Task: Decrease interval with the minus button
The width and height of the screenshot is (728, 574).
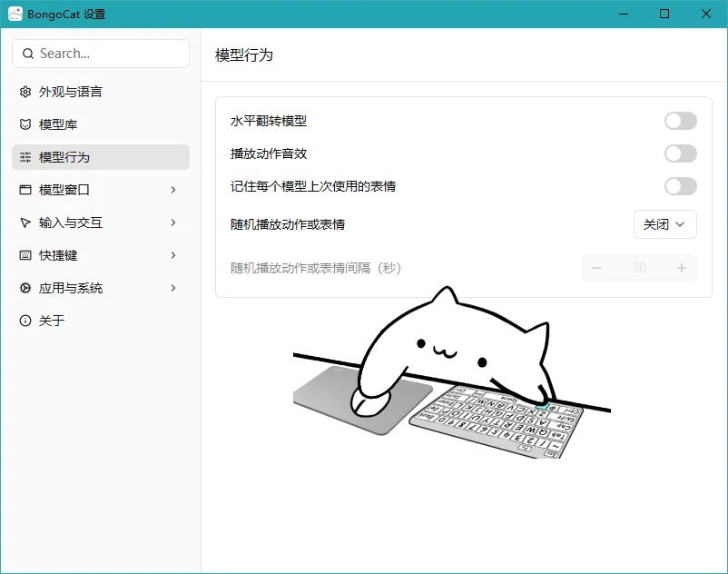Action: point(596,268)
